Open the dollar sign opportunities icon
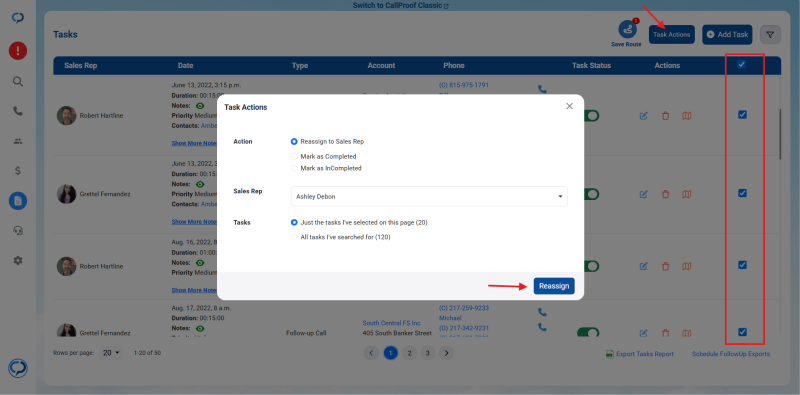The height and width of the screenshot is (395, 800). (x=18, y=171)
